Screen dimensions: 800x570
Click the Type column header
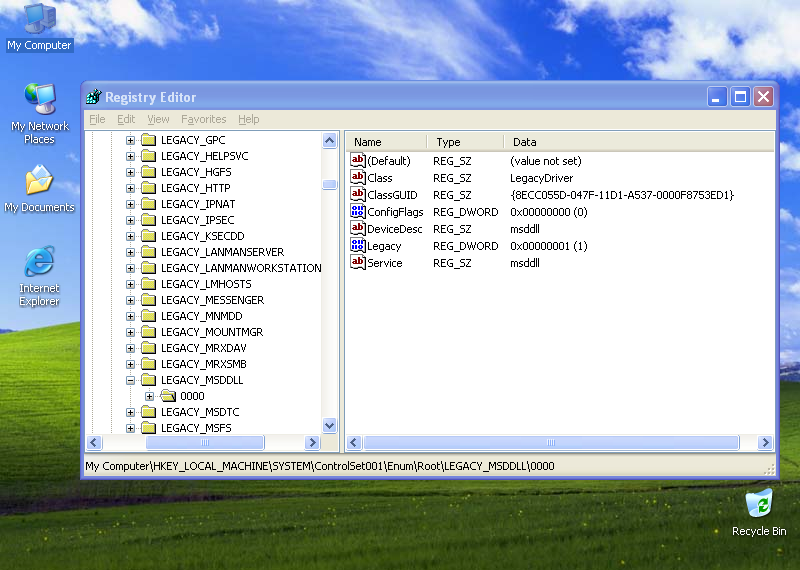tap(465, 142)
